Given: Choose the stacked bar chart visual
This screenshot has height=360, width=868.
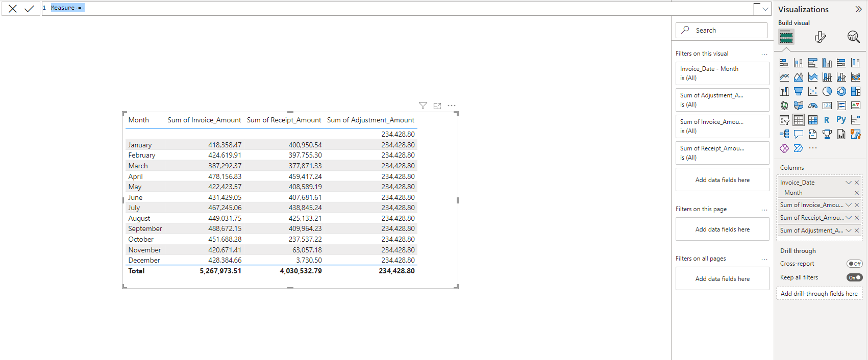Looking at the screenshot, I should click(x=784, y=63).
